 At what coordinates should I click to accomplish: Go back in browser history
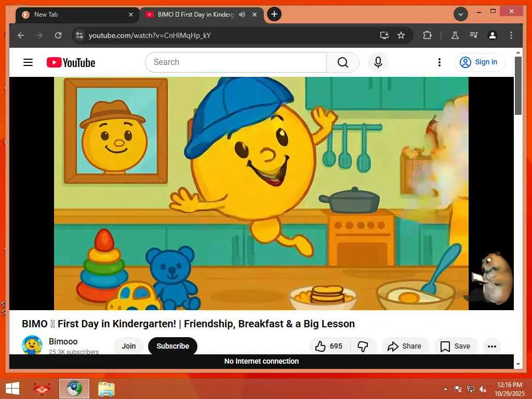pos(21,35)
